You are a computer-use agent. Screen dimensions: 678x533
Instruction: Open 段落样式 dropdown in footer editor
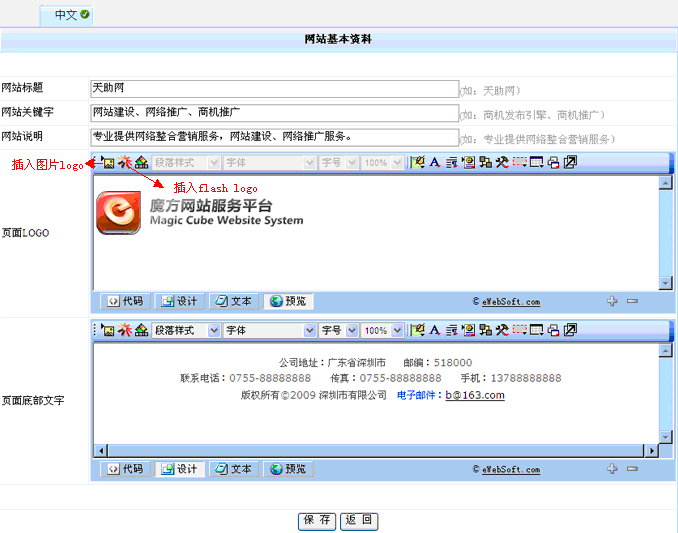pos(186,330)
